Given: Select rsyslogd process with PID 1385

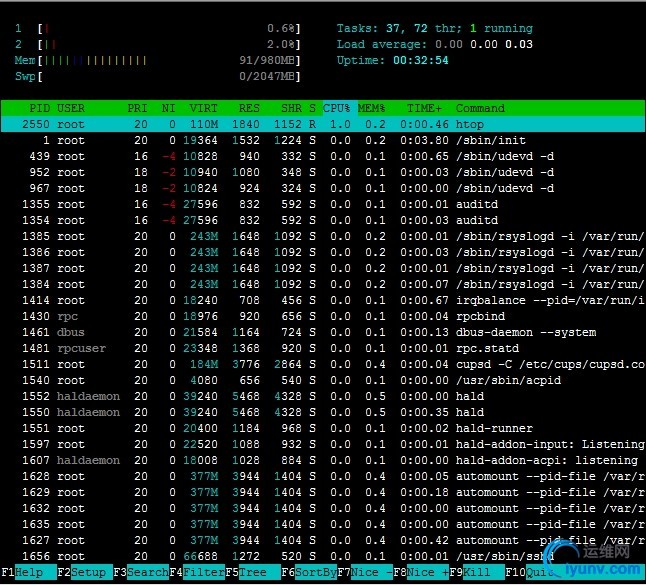Looking at the screenshot, I should pyautogui.click(x=323, y=236).
